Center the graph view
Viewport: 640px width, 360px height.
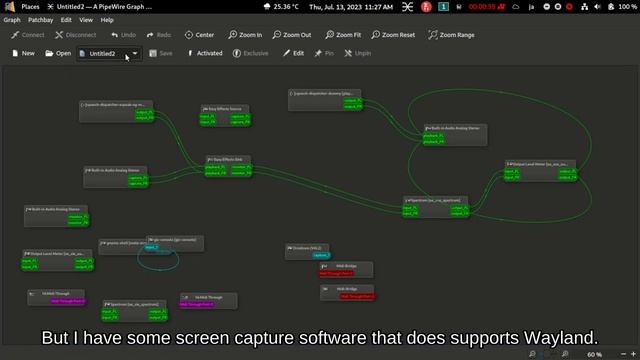tap(199, 35)
